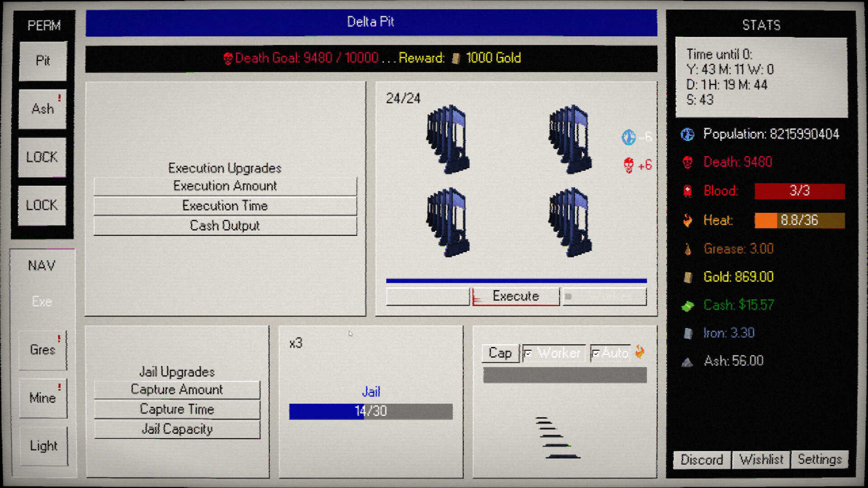This screenshot has height=488, width=868.
Task: Click the Heat flame icon in stats
Action: pyautogui.click(x=688, y=220)
